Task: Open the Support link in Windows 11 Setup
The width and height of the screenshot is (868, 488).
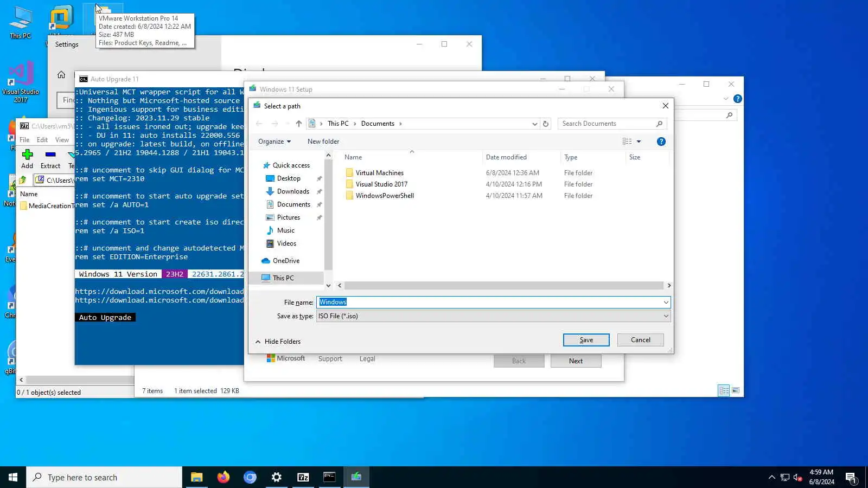Action: point(330,359)
